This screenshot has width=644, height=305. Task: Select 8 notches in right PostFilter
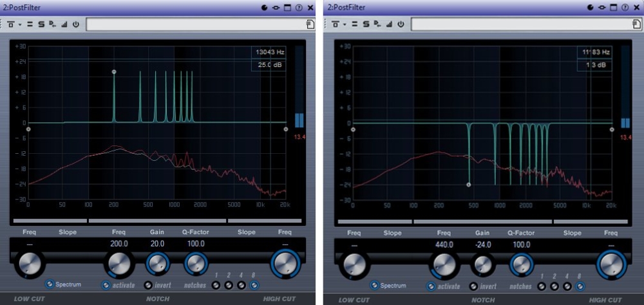[580, 286]
